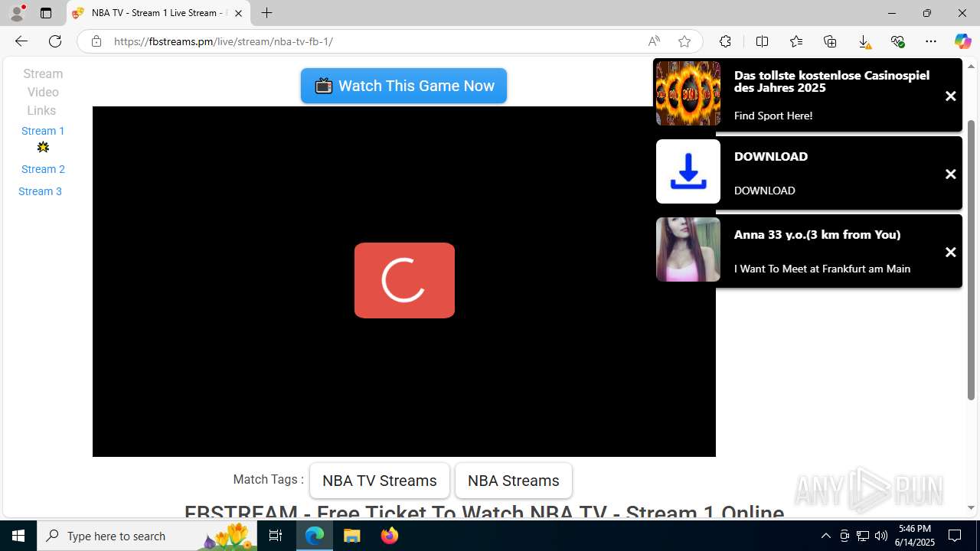Add this page to favorites star
This screenshot has height=551, width=980.
(x=684, y=41)
